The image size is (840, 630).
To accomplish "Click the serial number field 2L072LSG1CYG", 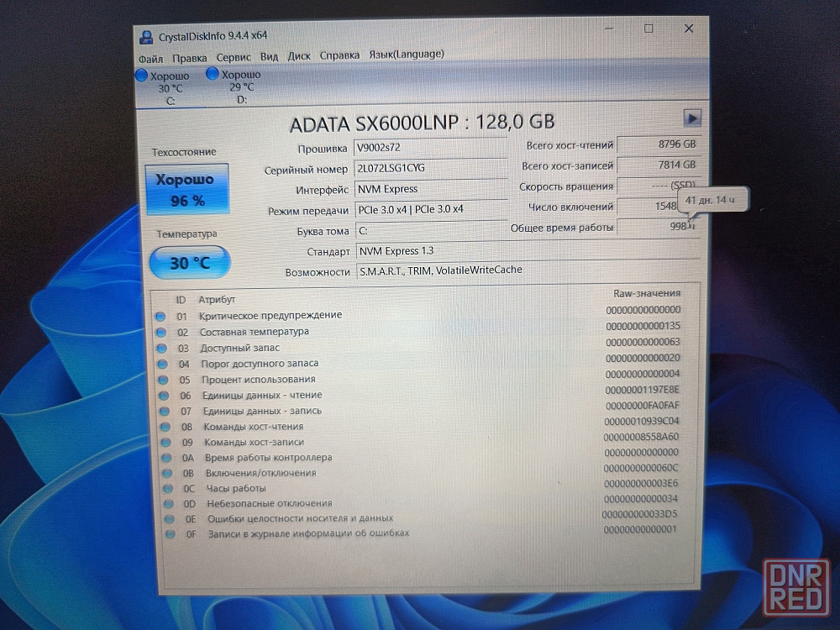I will pyautogui.click(x=430, y=169).
